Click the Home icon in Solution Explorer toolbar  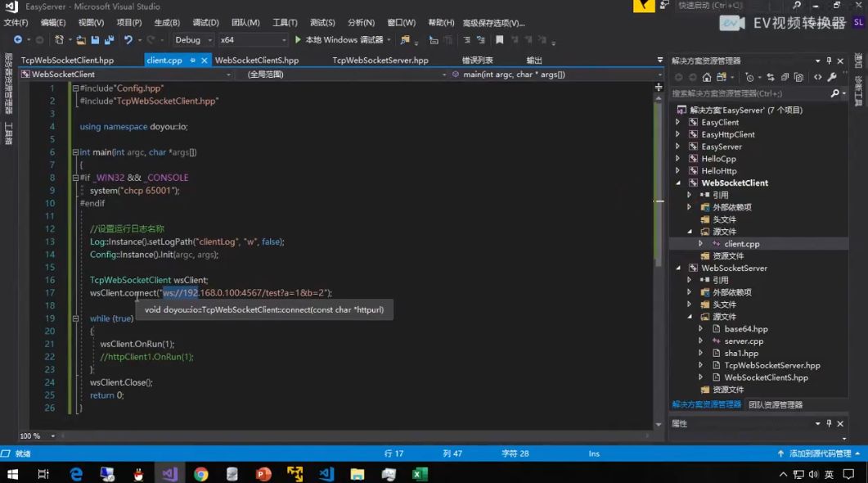[706, 78]
